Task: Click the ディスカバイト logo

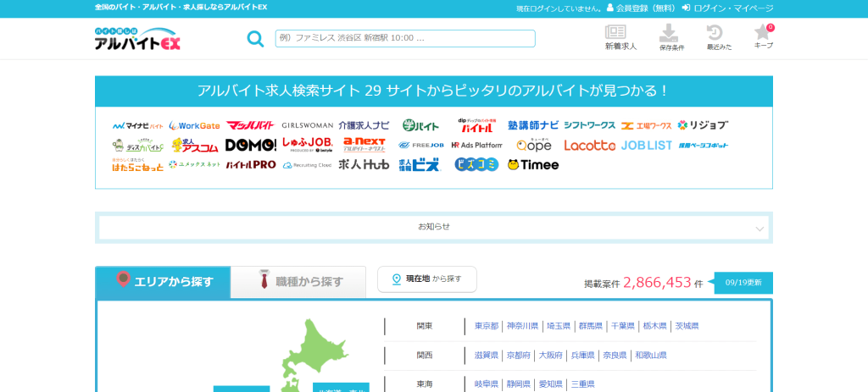Action: 138,146
